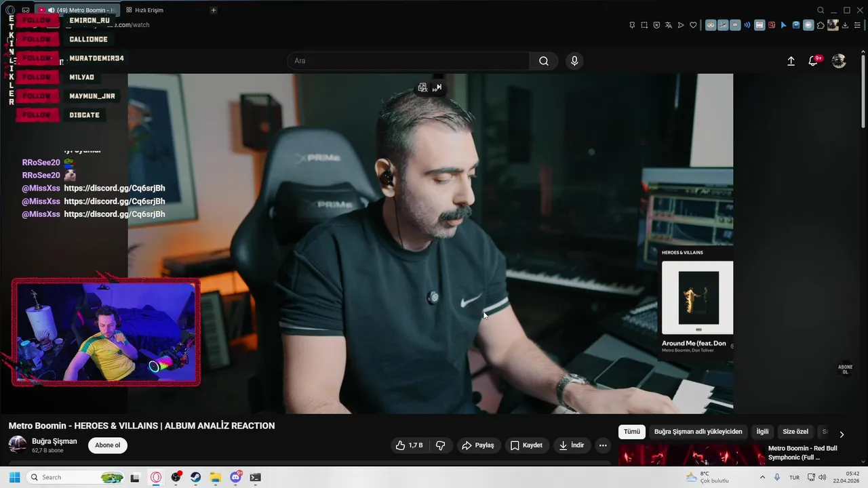Take a snapshot with Opera toolbar
This screenshot has height=488, width=868.
click(644, 25)
